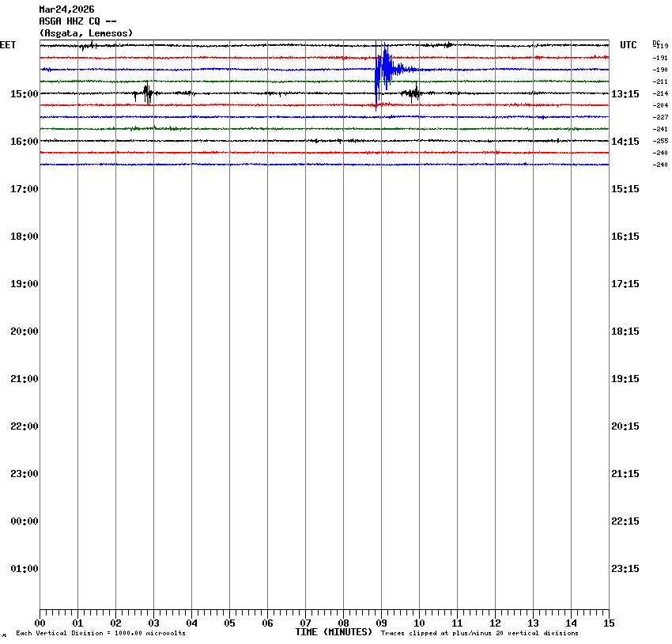Select the 15:00 EET time label
The image size is (672, 644).
[x=24, y=94]
